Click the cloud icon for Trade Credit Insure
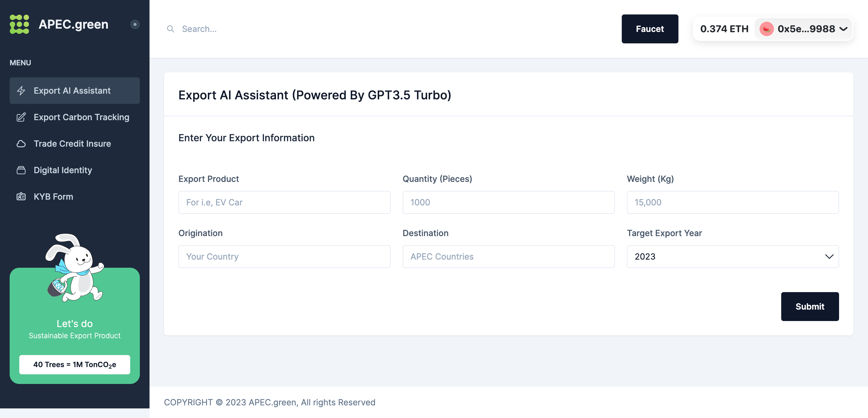Viewport: 868px width, 418px height. coord(21,144)
